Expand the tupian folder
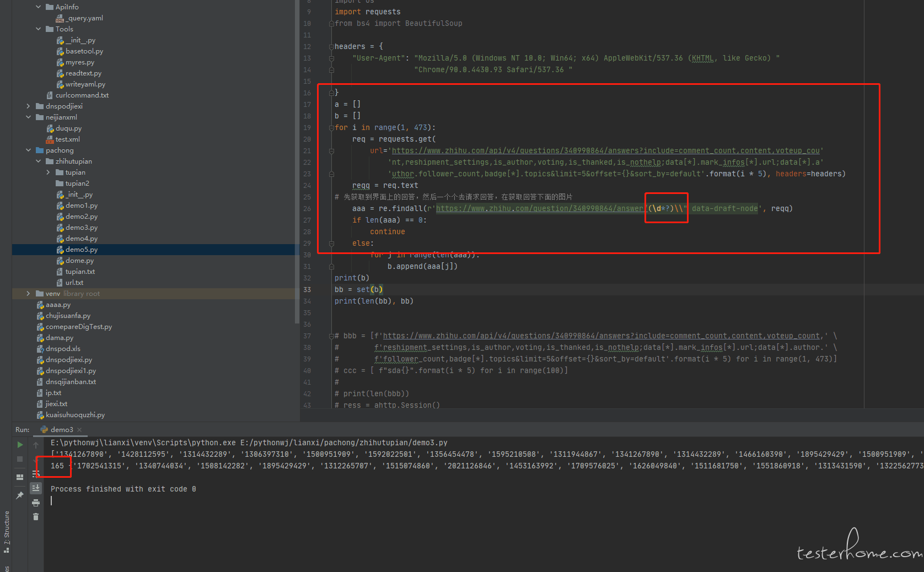924x572 pixels. point(48,172)
